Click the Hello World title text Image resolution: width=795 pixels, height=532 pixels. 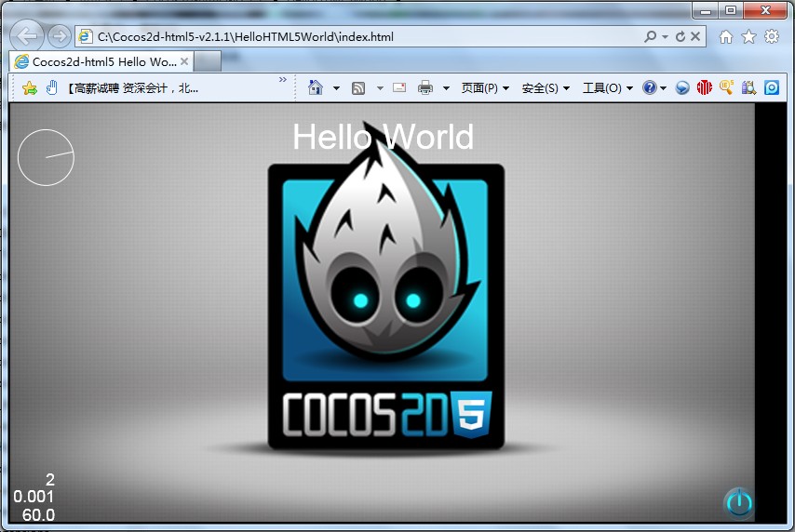(x=384, y=137)
